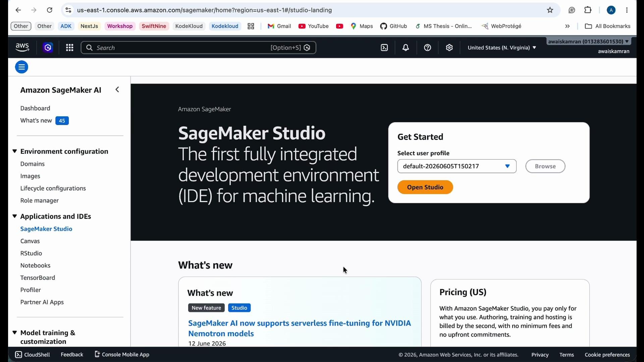Open Gmail bookmark
The height and width of the screenshot is (362, 644).
pyautogui.click(x=279, y=26)
